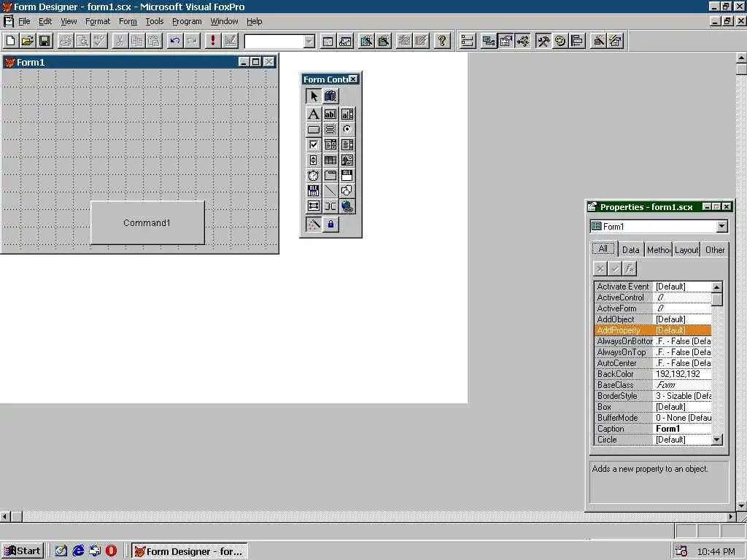
Task: Select the Command Button control tool
Action: pos(313,130)
